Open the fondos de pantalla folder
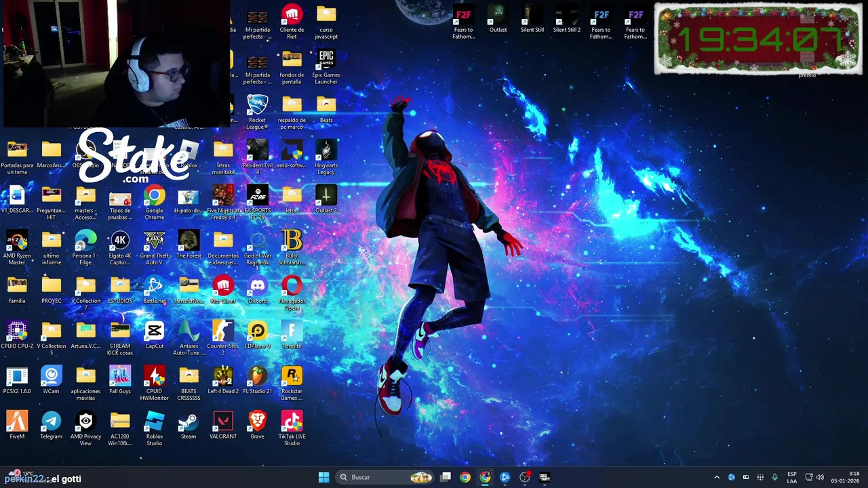 (x=292, y=60)
